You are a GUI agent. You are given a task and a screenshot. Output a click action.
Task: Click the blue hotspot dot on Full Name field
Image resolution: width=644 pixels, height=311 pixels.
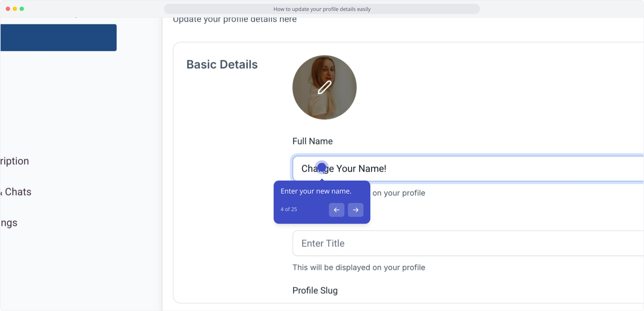[322, 167]
